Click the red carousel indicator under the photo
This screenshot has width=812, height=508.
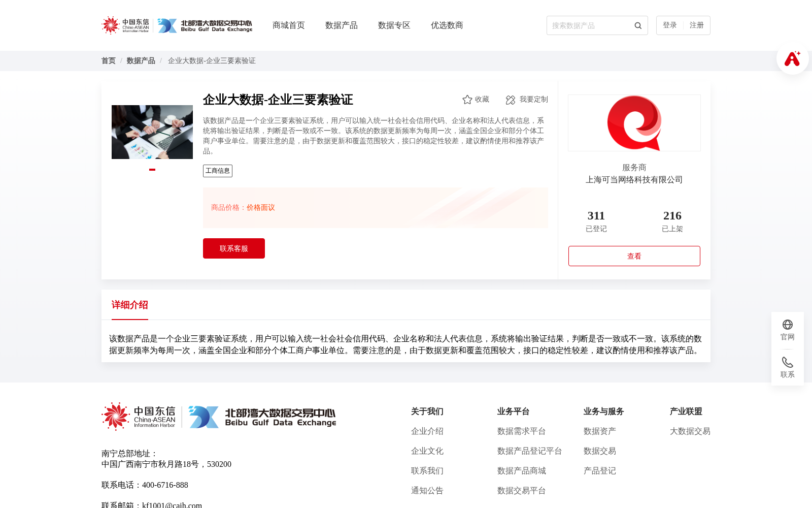click(152, 170)
